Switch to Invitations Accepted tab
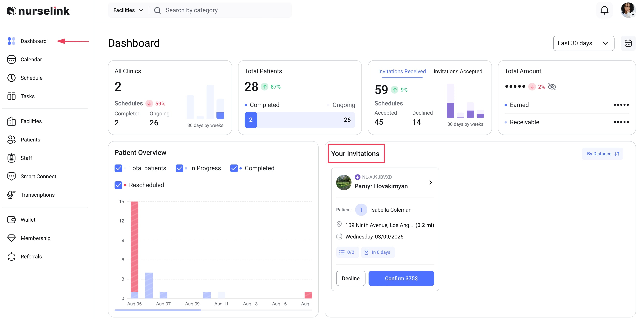The width and height of the screenshot is (644, 319). pyautogui.click(x=457, y=71)
